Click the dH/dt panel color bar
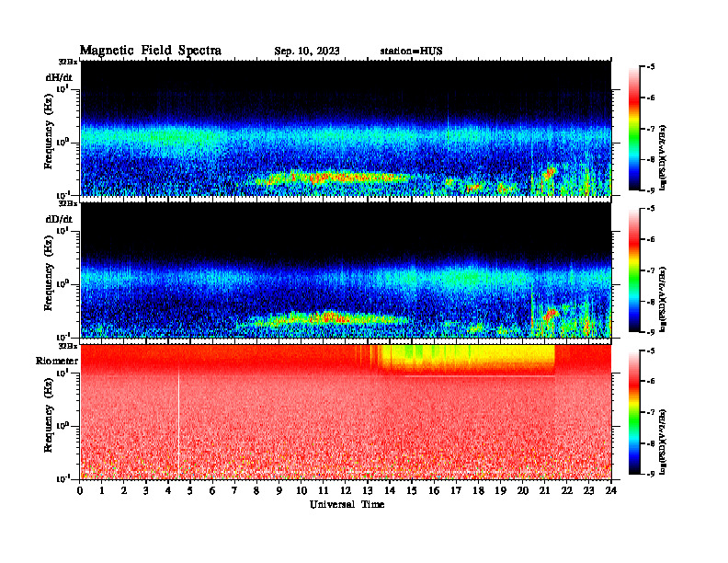The width and height of the screenshot is (728, 563). point(634,129)
